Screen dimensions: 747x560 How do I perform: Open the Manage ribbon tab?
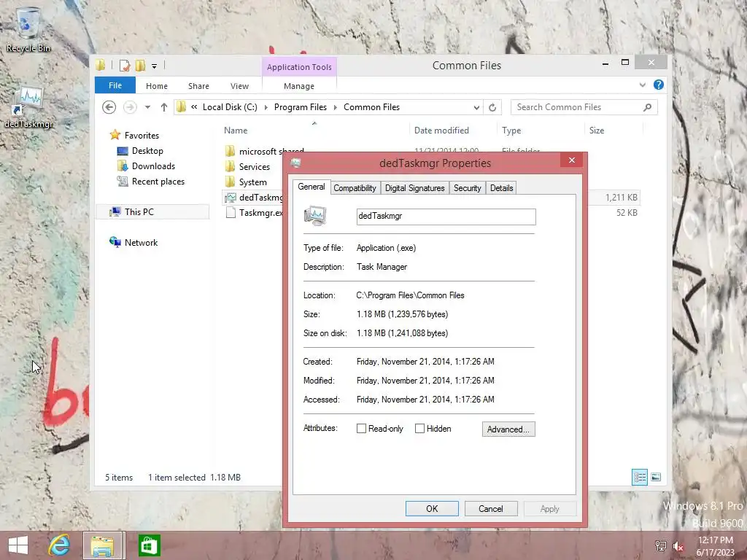pos(299,86)
